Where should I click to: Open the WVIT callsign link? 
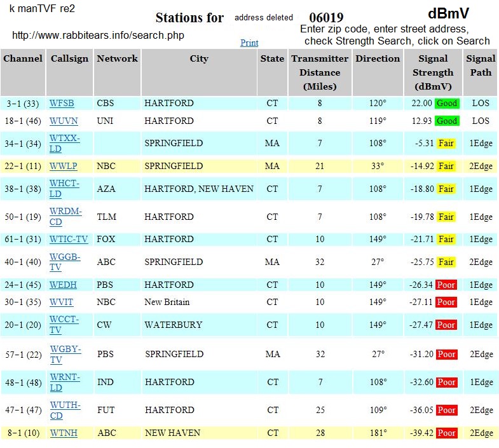[x=61, y=302]
